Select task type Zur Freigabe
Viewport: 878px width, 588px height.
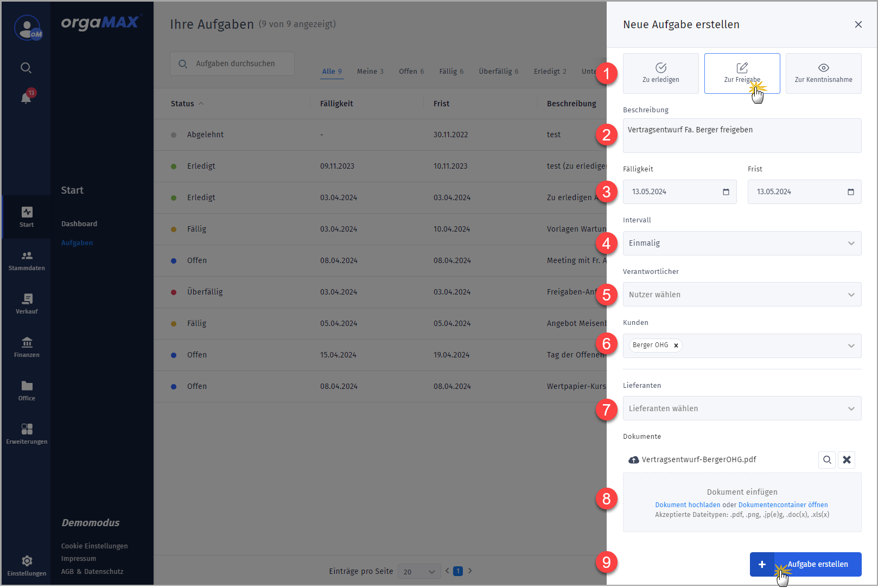pos(742,73)
